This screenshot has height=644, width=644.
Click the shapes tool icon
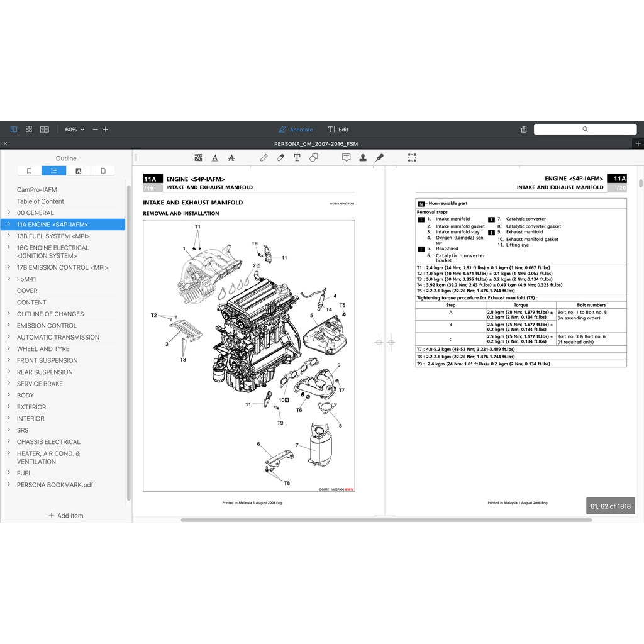click(x=314, y=158)
